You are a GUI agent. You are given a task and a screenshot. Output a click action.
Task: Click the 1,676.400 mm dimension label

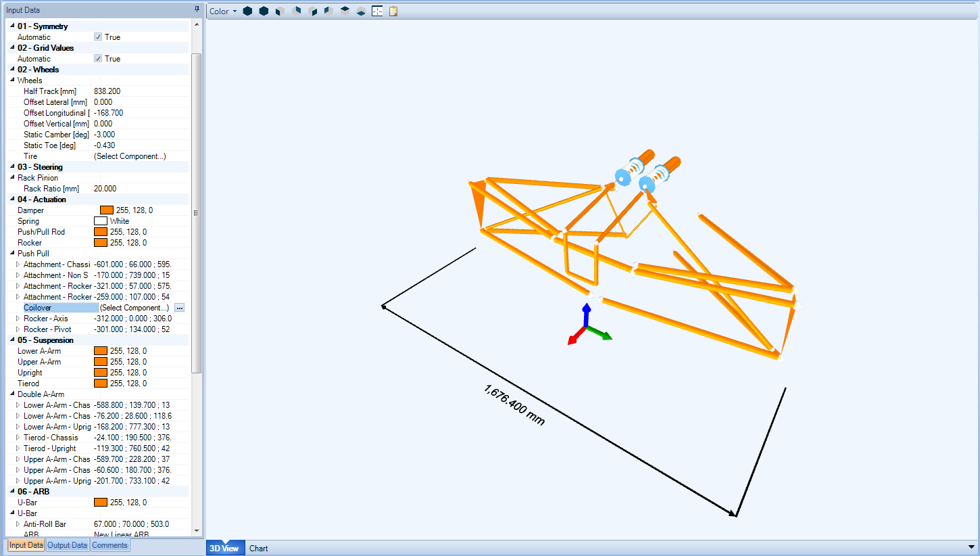point(514,405)
